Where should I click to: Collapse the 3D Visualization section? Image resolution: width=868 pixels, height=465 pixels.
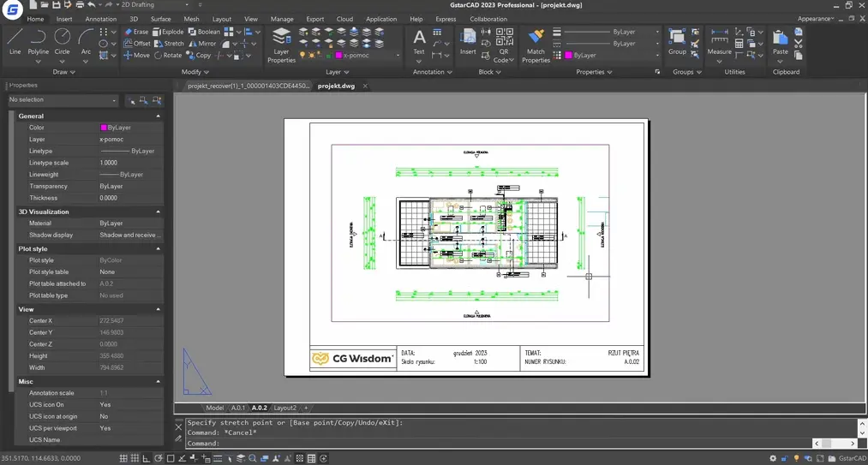click(x=159, y=212)
